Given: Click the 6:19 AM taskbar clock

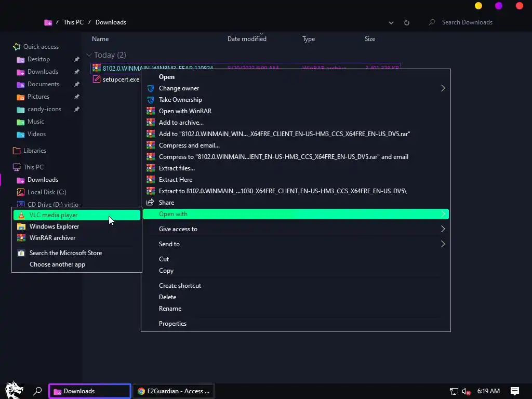Looking at the screenshot, I should (x=488, y=391).
